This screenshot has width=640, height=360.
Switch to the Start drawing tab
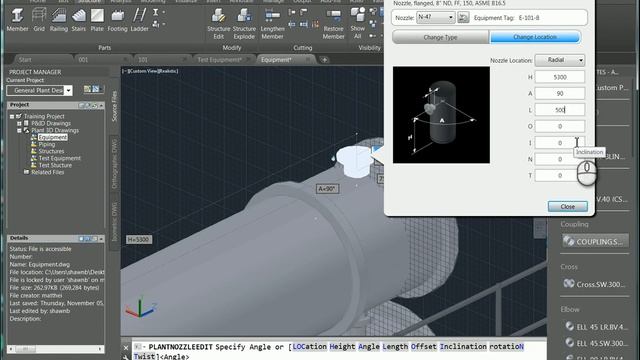24,60
